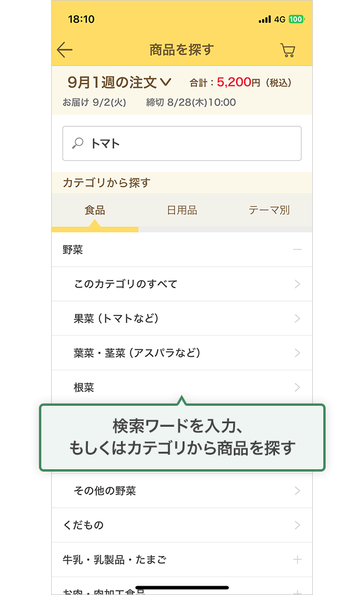Open 果菜（トマトなど）subcategory
The height and width of the screenshot is (595, 364).
point(182,318)
